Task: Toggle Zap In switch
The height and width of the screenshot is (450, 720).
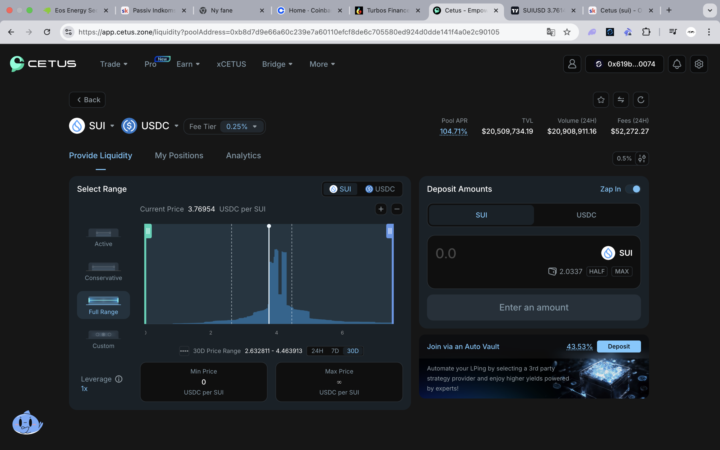Action: click(634, 189)
